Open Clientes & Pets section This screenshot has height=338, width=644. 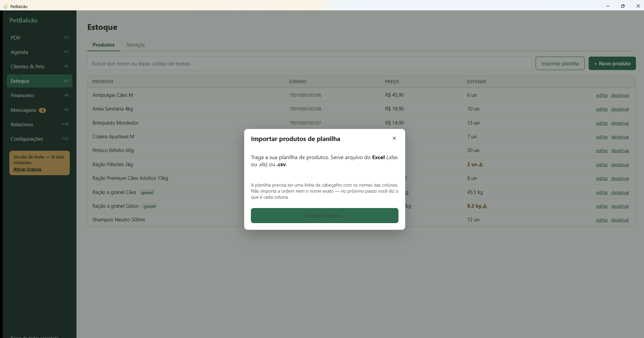(x=40, y=67)
